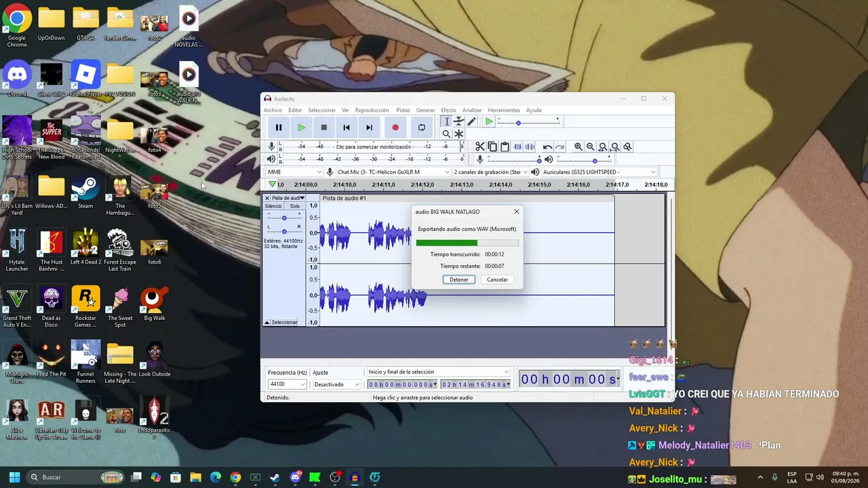This screenshot has width=868, height=488.
Task: Toggle Silencio mute on the track
Action: (273, 206)
